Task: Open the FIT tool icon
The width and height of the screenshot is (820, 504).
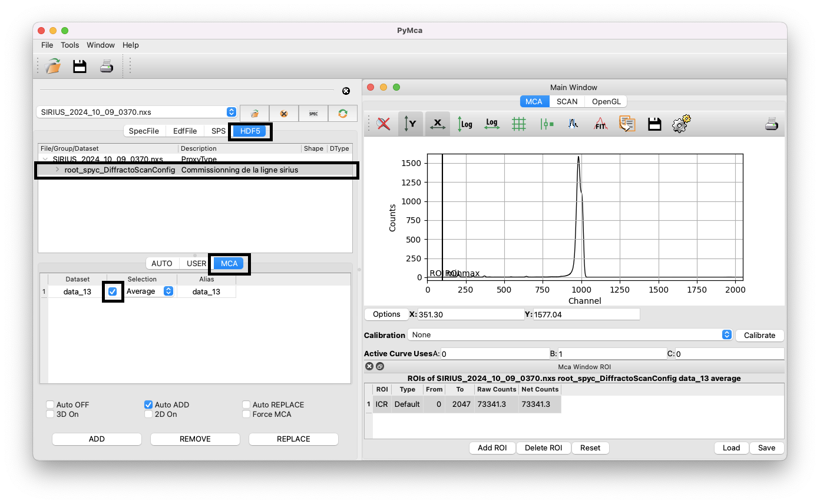Action: (600, 124)
